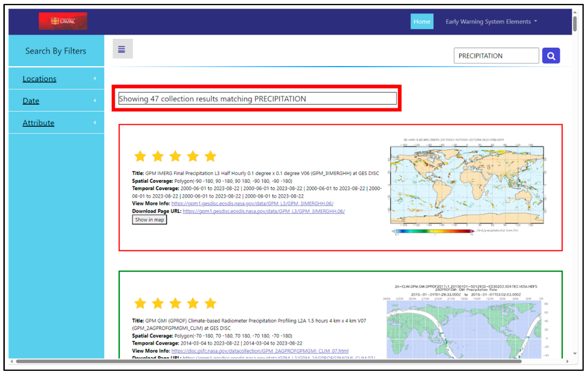Screen dimensions: 588x376
Task: Click the PRECIPITATION search input field
Action: point(496,56)
